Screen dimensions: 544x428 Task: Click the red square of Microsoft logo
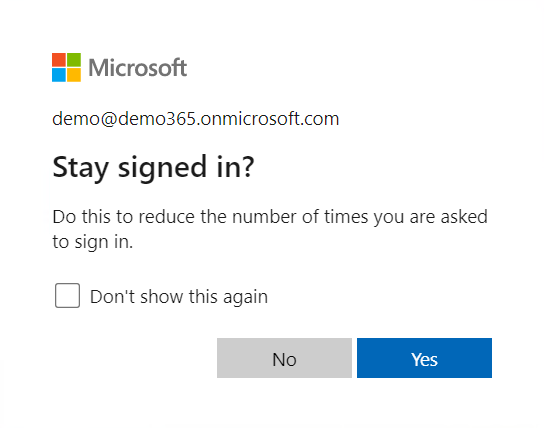[x=59, y=60]
